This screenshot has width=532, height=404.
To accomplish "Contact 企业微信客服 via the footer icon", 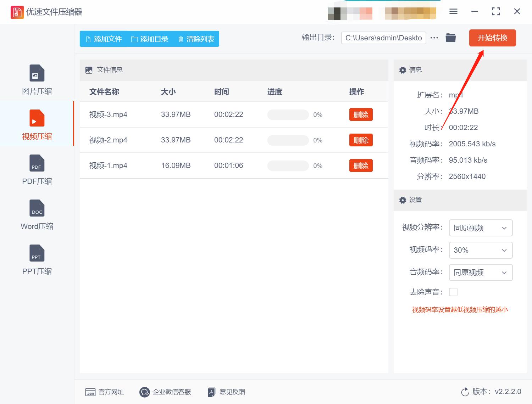I will 144,392.
